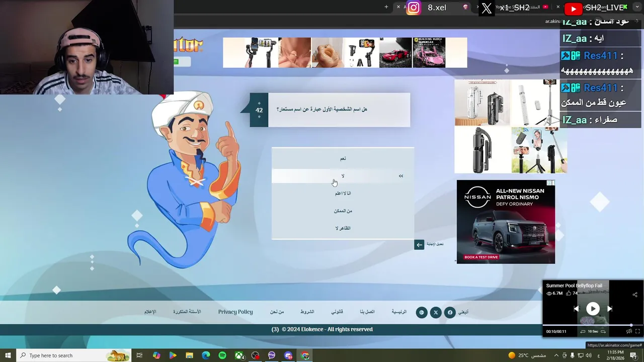644x362 pixels.
Task: Open the الأسئلة المتكررة footer link
Action: point(187,312)
